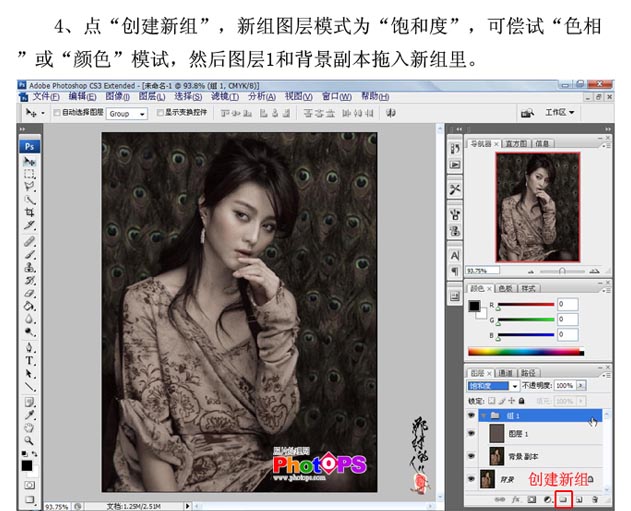Image resolution: width=631 pixels, height=511 pixels.
Task: Click the foreground color swatch in toolbox
Action: pyautogui.click(x=27, y=466)
